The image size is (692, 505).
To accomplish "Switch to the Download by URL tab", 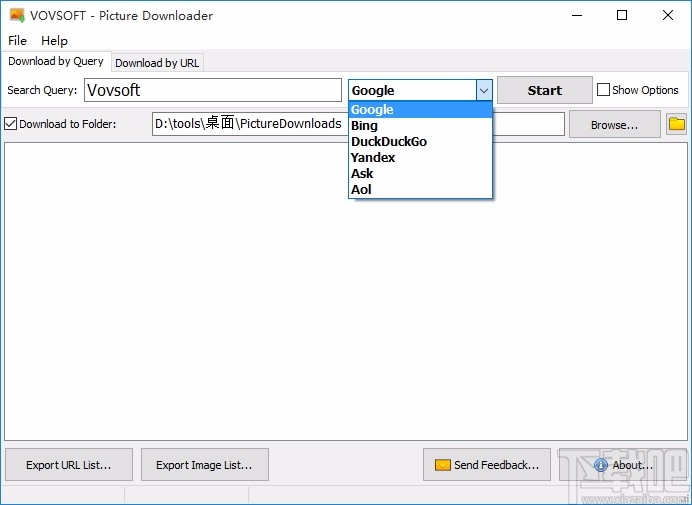I will point(157,63).
